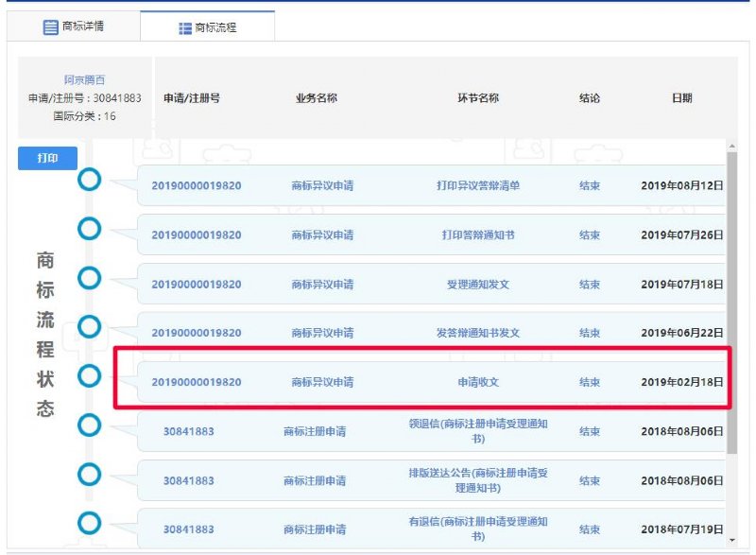Click timeline circle beside 2019年08月12日 entry
756x555 pixels.
click(x=89, y=180)
